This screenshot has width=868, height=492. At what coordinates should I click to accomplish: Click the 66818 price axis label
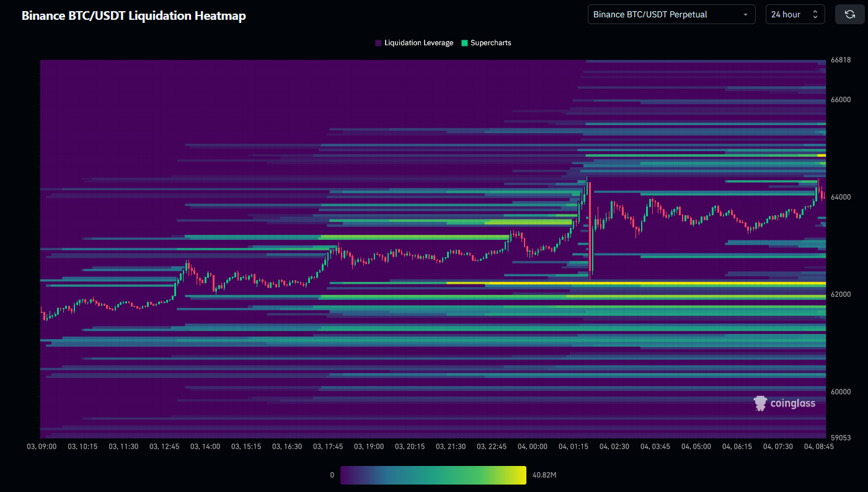[841, 60]
